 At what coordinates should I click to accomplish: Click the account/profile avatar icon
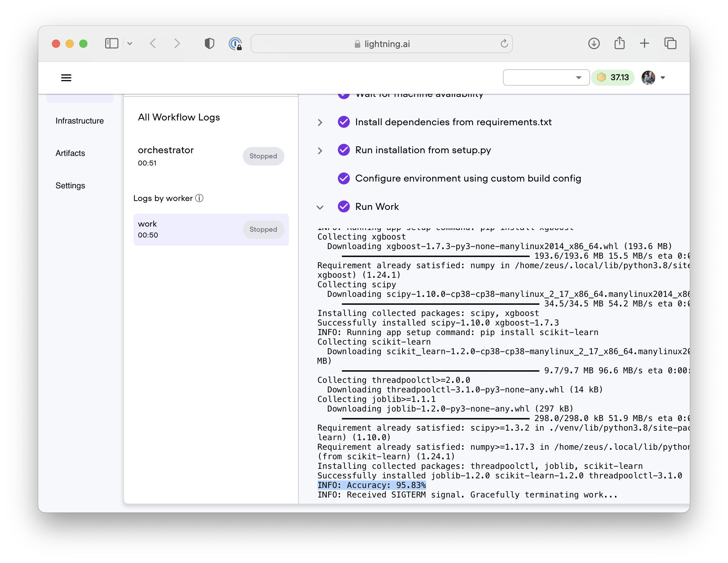point(648,77)
